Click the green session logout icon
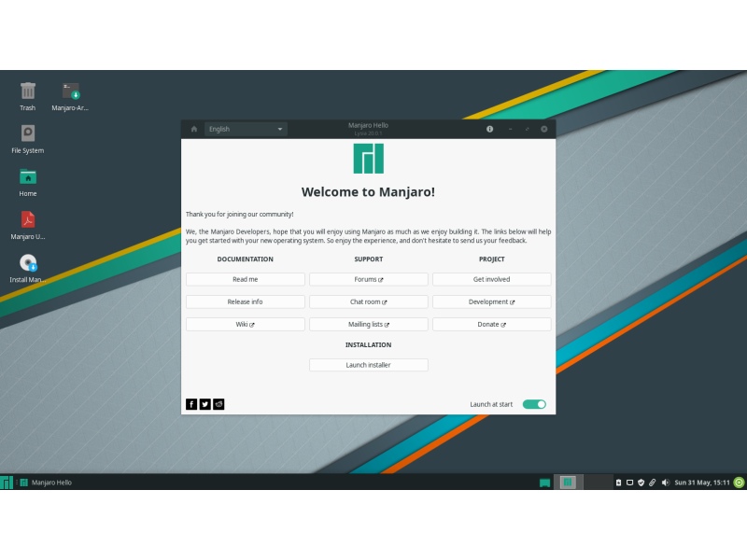 click(x=739, y=483)
